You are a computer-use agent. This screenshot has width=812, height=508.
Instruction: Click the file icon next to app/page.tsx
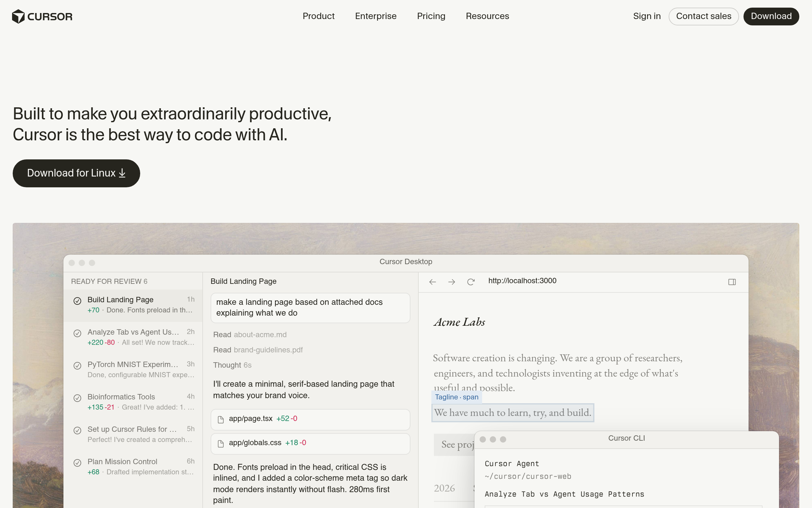point(221,420)
